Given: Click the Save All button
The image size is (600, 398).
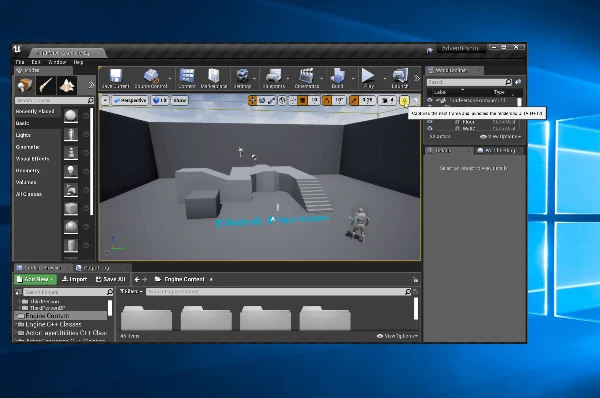Looking at the screenshot, I should coord(111,279).
